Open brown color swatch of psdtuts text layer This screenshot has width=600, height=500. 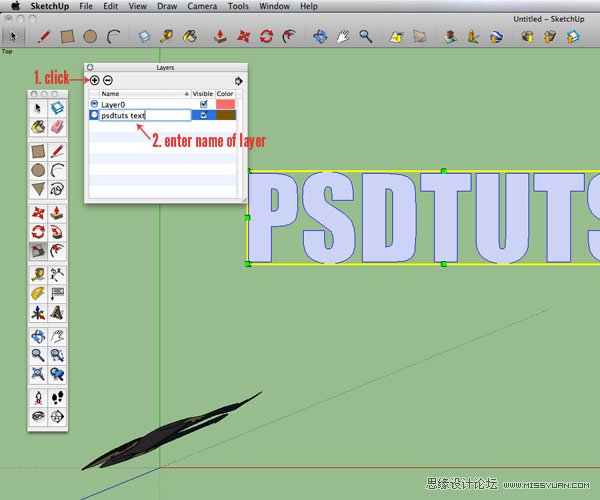226,115
